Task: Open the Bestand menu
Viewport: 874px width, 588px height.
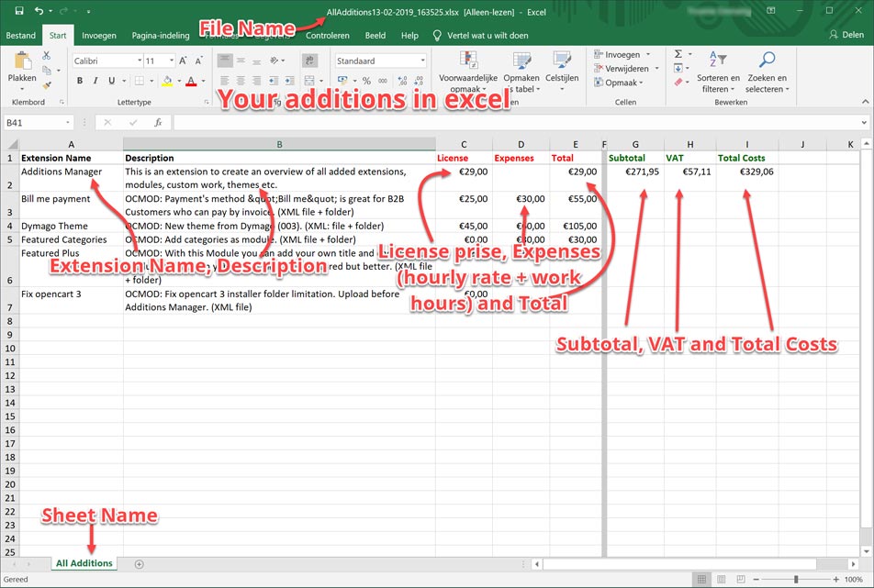Action: tap(20, 35)
